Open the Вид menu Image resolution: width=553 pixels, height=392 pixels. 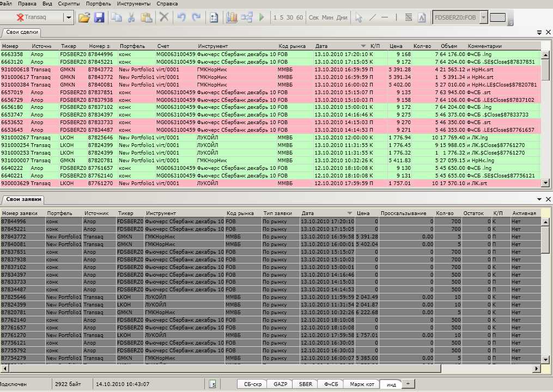(47, 3)
